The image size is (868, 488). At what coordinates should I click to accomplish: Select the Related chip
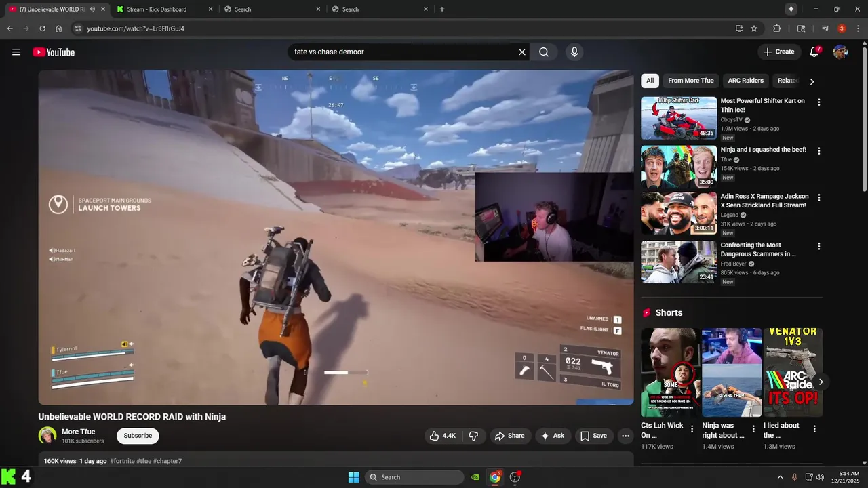787,81
